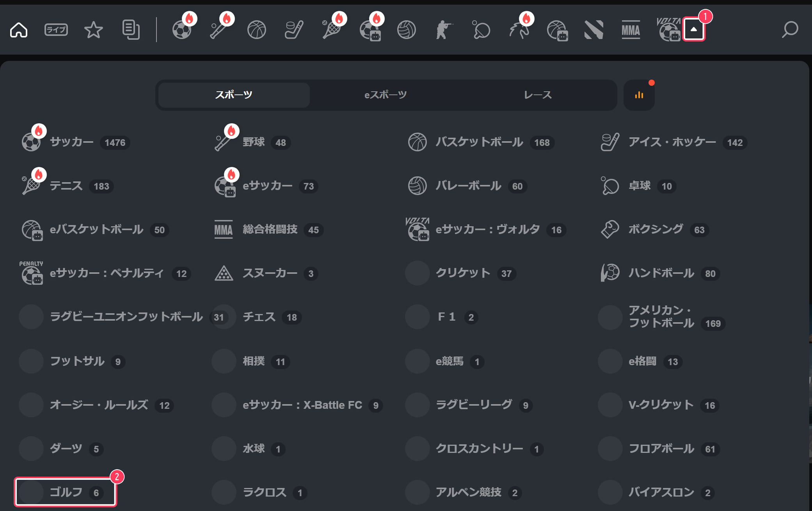The image size is (812, 511).
Task: Select the shooter soldier icon in top bar
Action: [444, 30]
